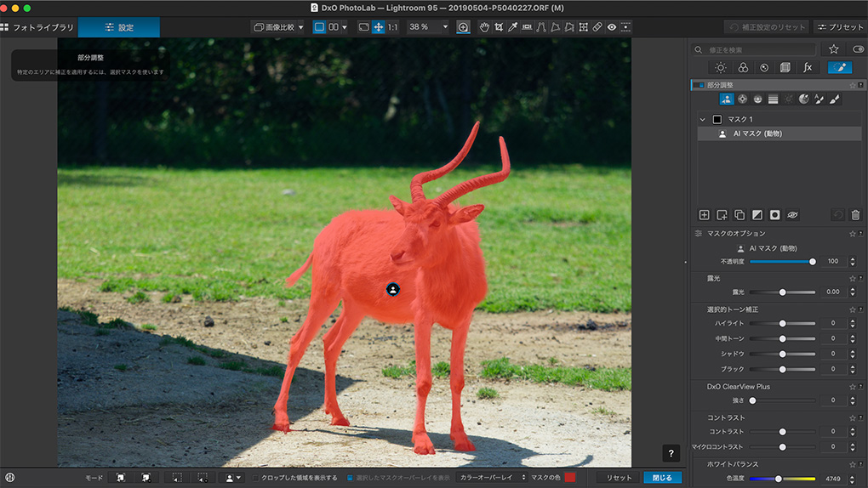Open the Color corrections palette icon
The height and width of the screenshot is (488, 868).
pos(743,67)
